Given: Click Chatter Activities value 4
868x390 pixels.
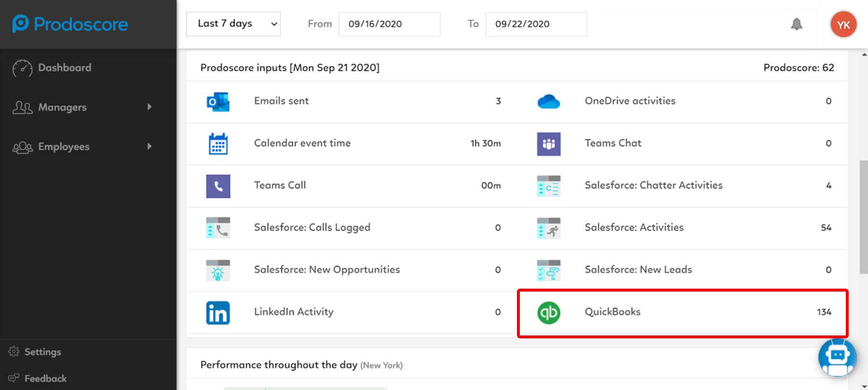Looking at the screenshot, I should tap(828, 185).
